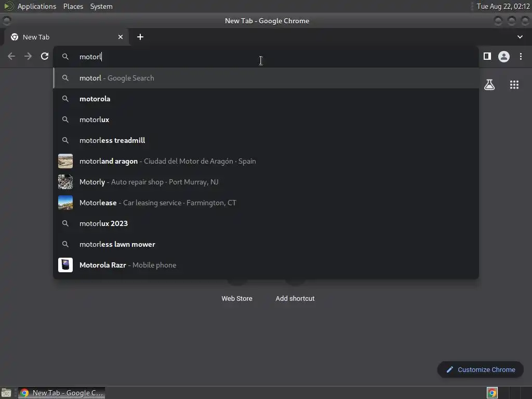Click the Motorlease thumbnail image
Image resolution: width=532 pixels, height=399 pixels.
pos(65,203)
